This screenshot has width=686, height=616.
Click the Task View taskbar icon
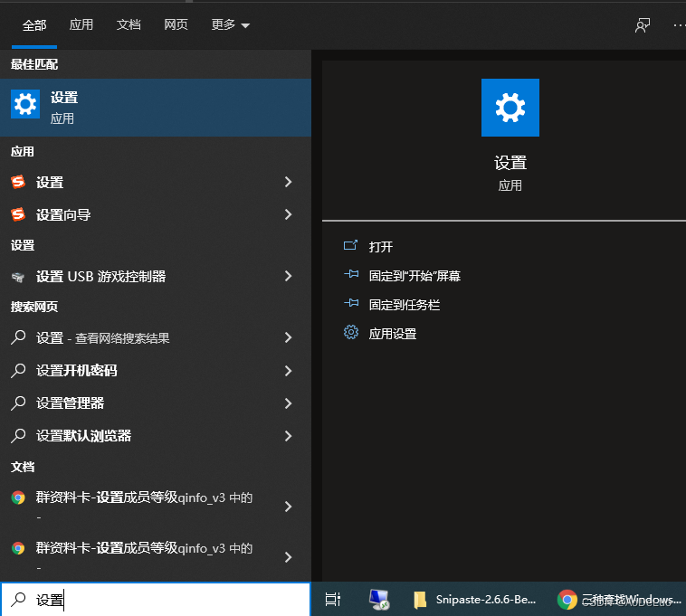tap(333, 600)
